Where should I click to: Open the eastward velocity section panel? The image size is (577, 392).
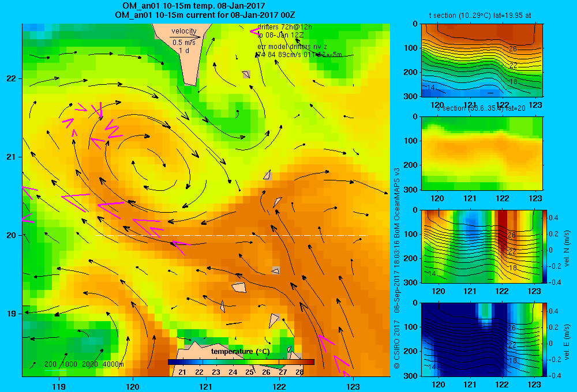point(482,340)
